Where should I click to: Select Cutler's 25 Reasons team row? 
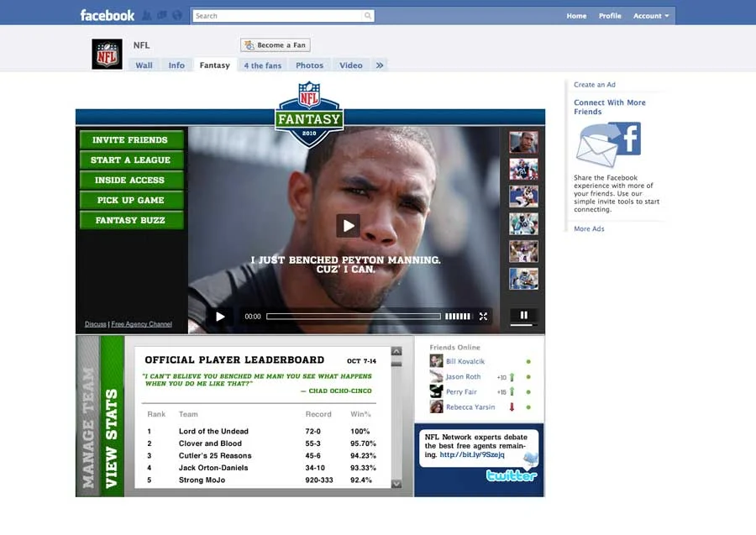261,455
